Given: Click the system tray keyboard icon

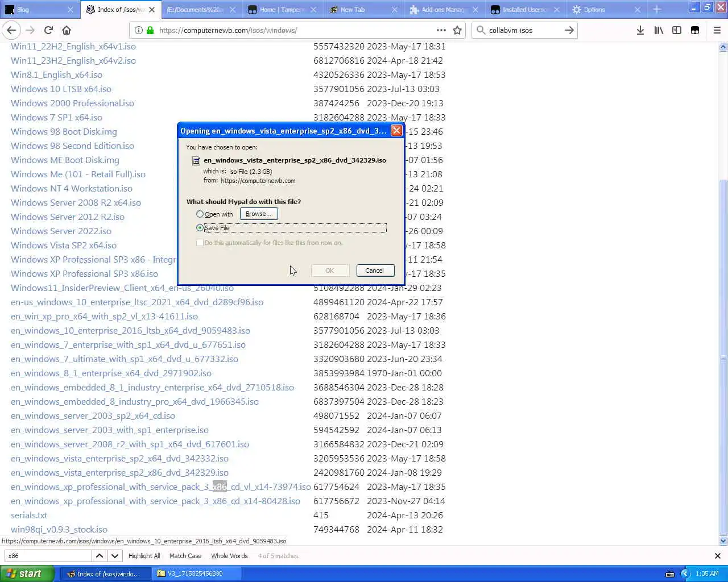Looking at the screenshot, I should (x=670, y=574).
